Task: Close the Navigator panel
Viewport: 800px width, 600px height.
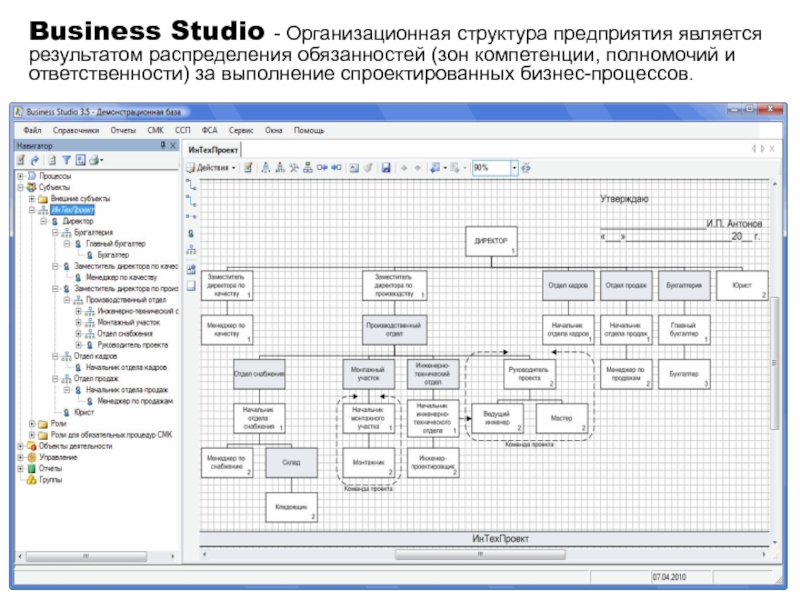Action: [x=172, y=145]
